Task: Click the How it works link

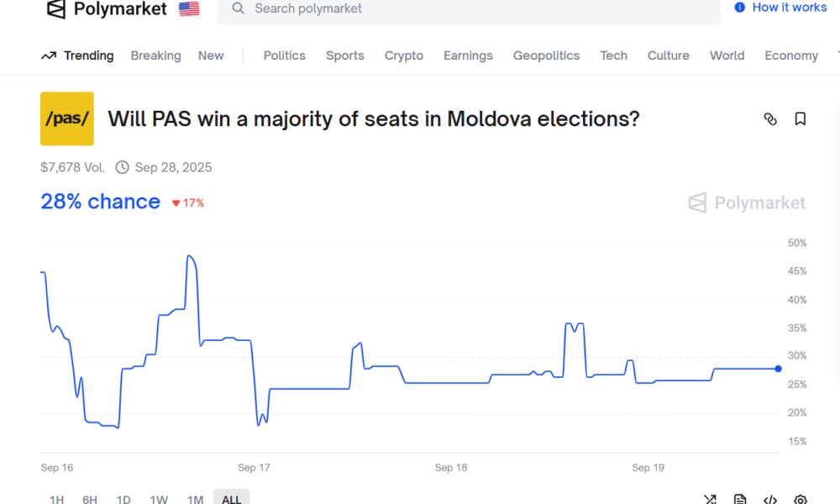Action: 780,8
